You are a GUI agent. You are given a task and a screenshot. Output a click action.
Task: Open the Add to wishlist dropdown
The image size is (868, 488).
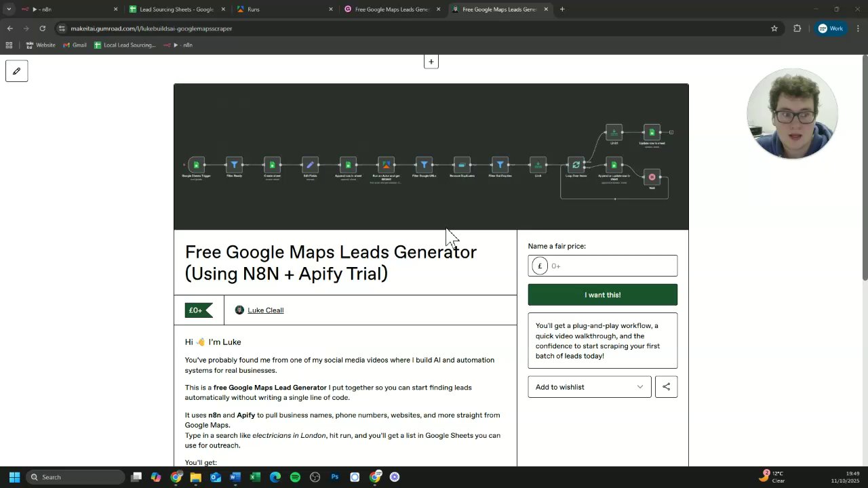click(589, 387)
